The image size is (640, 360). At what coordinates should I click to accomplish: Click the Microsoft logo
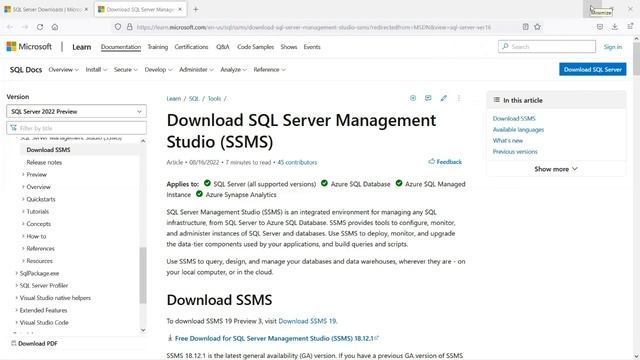[29, 47]
